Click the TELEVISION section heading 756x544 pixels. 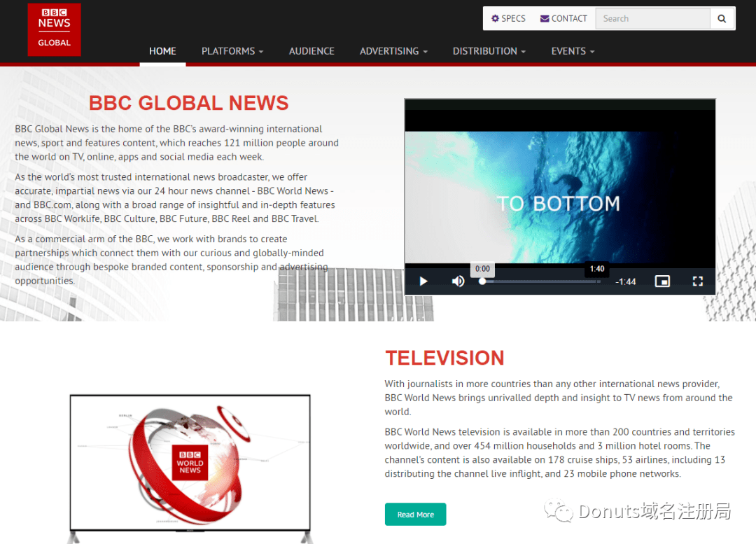444,358
